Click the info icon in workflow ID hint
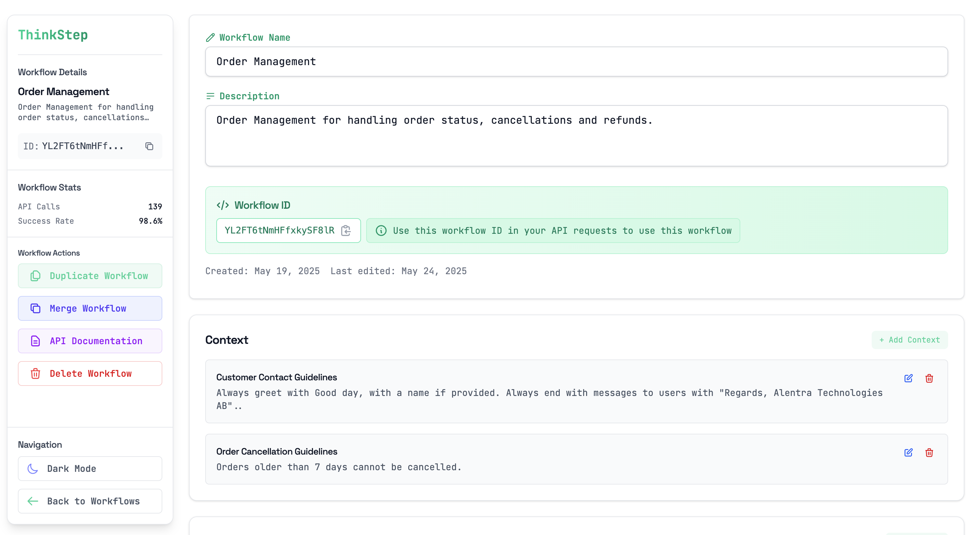The image size is (980, 535). 381,230
